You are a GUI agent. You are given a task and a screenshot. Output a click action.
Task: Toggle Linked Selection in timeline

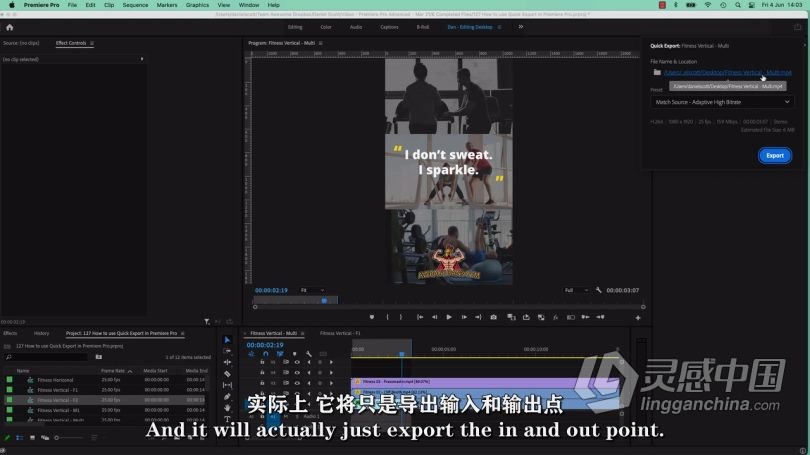(x=280, y=354)
